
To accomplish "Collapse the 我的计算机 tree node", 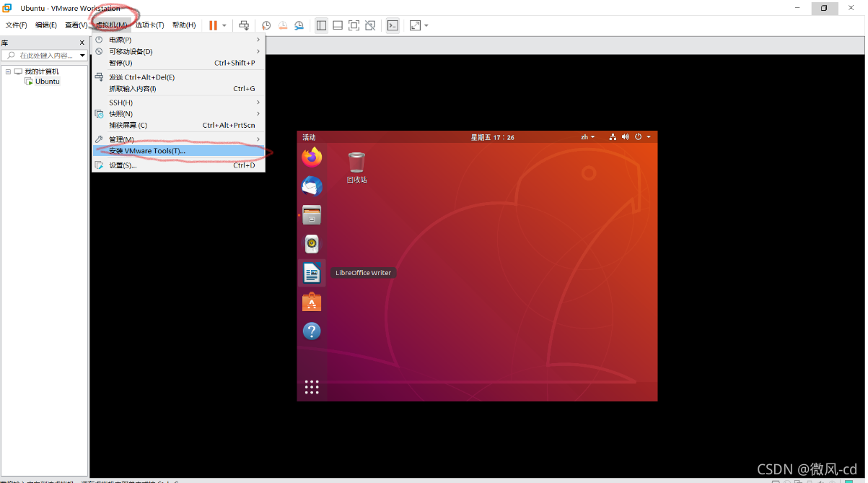I will click(8, 71).
